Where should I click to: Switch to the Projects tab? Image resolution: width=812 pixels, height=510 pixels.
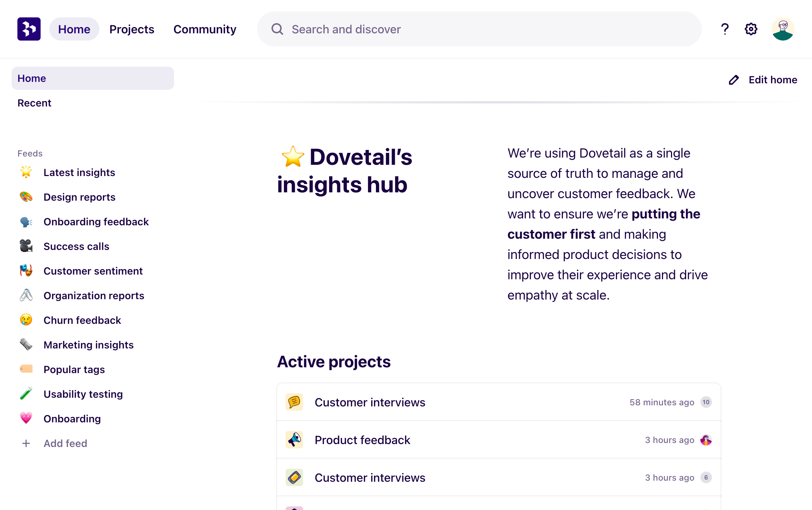click(132, 29)
